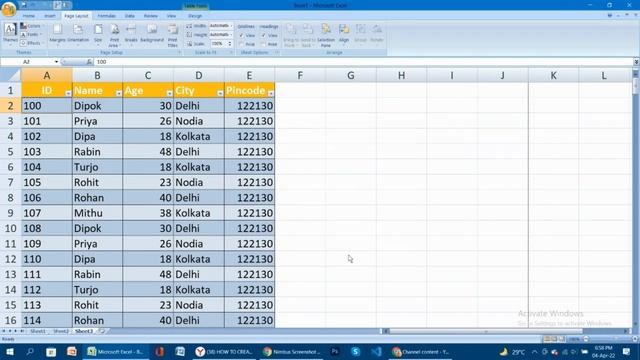Click the horizontal scrollbar
640x360 pixels.
(x=486, y=331)
